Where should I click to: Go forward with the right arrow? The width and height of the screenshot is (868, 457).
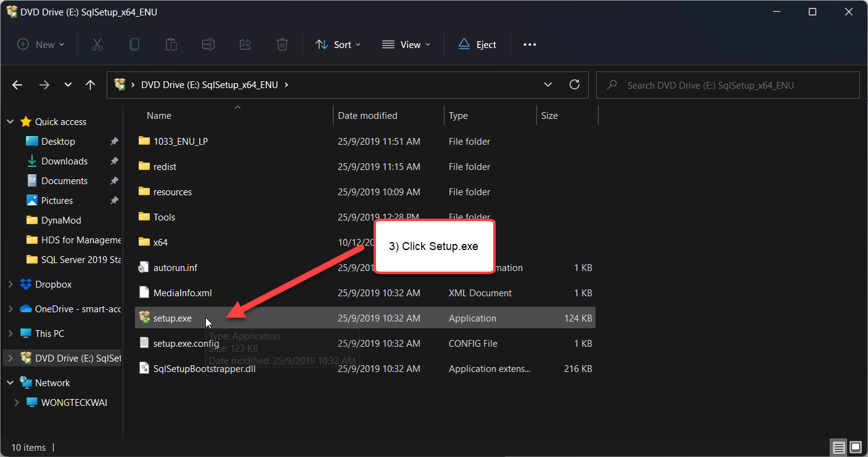[44, 85]
